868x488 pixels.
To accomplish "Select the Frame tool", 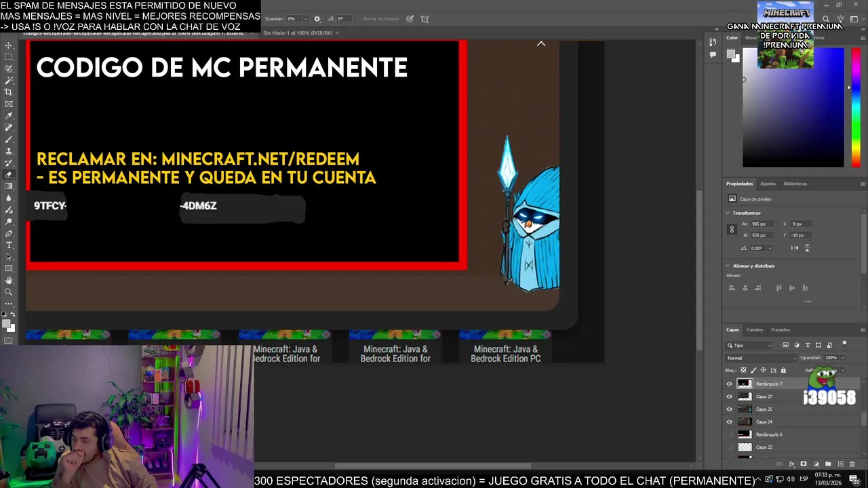I will 9,104.
